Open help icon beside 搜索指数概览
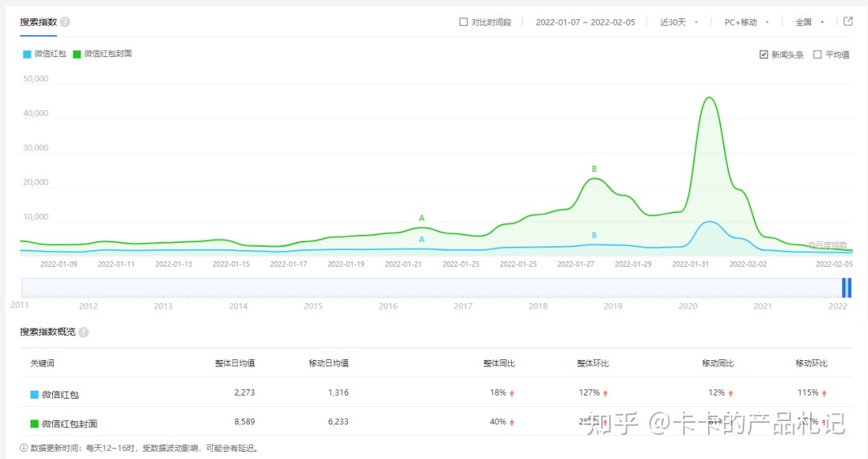Viewport: 868px width, 459px height. 84,332
